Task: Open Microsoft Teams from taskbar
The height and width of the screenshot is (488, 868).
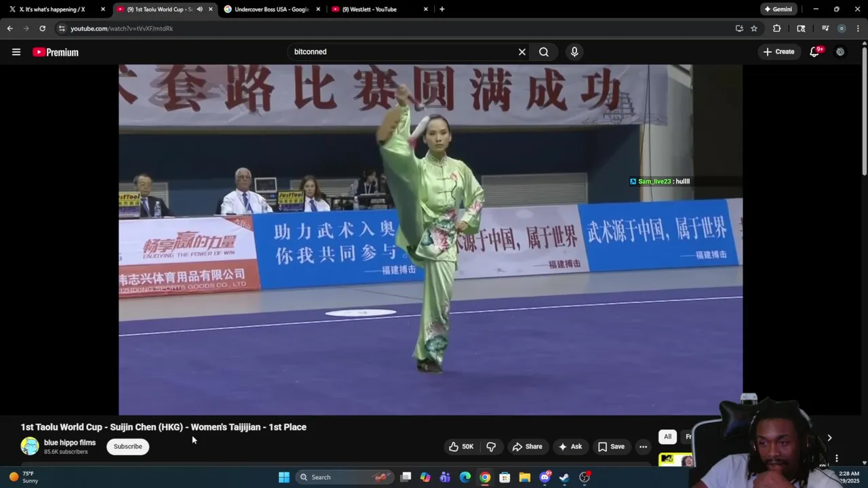Action: (445, 477)
